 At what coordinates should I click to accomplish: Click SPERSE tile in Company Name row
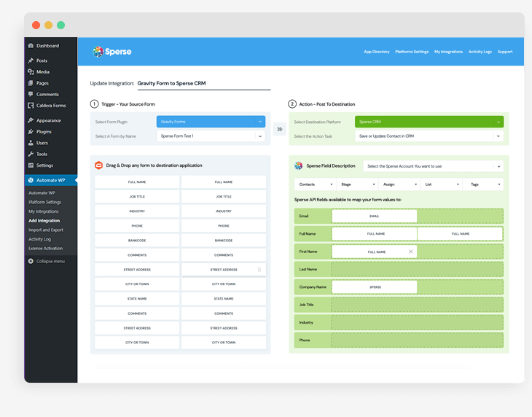(375, 287)
